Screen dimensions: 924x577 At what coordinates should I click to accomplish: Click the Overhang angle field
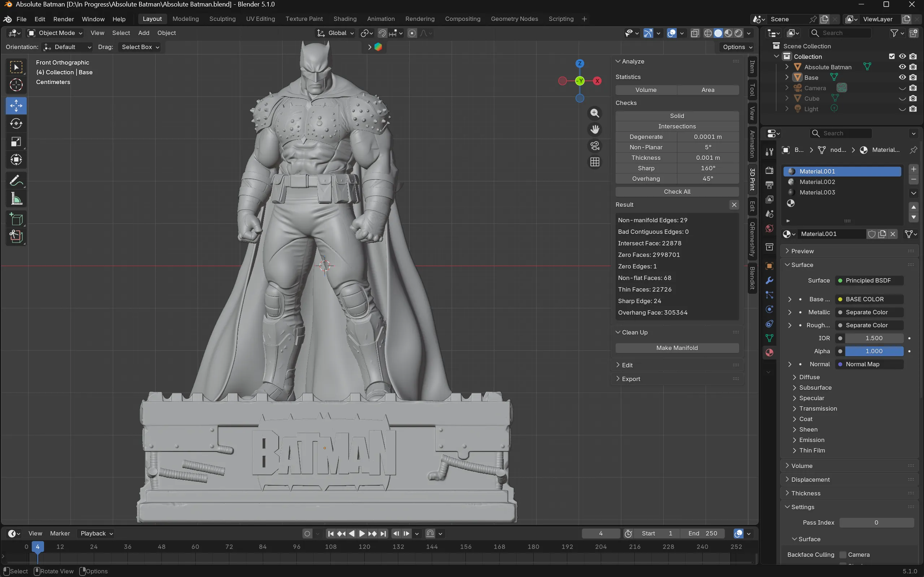708,179
